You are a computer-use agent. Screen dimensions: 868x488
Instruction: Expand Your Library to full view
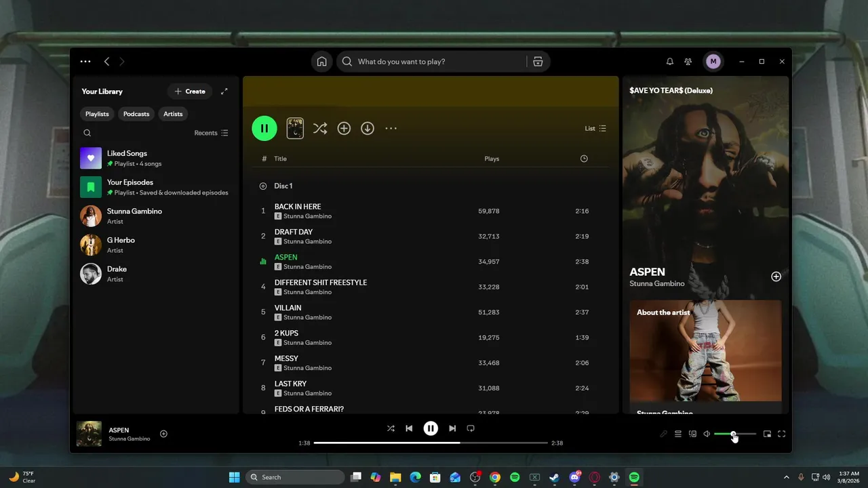coord(224,91)
